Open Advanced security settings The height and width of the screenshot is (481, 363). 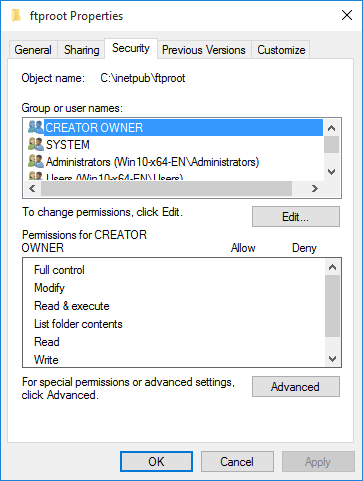point(296,387)
